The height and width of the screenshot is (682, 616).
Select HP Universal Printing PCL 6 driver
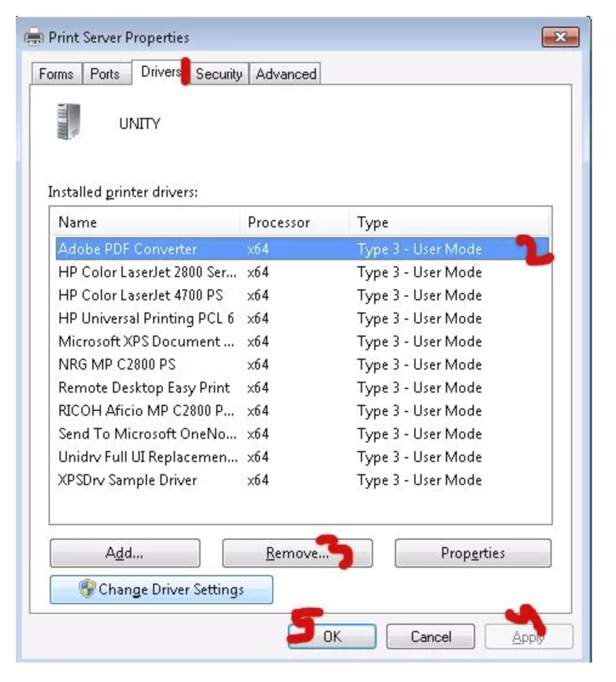pyautogui.click(x=302, y=318)
